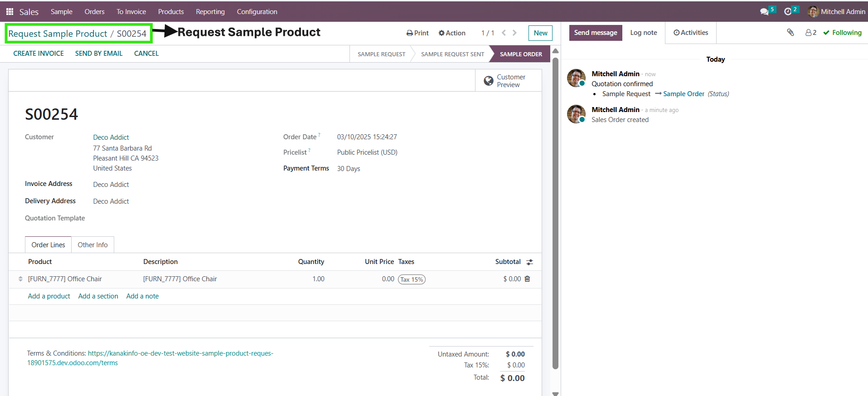Click Add a product link

pos(49,296)
